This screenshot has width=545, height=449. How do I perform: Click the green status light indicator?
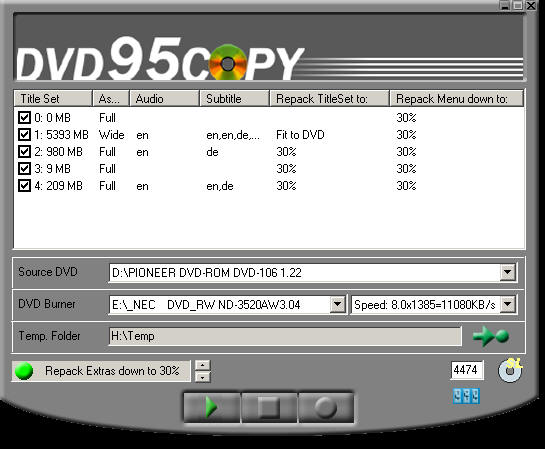(24, 371)
